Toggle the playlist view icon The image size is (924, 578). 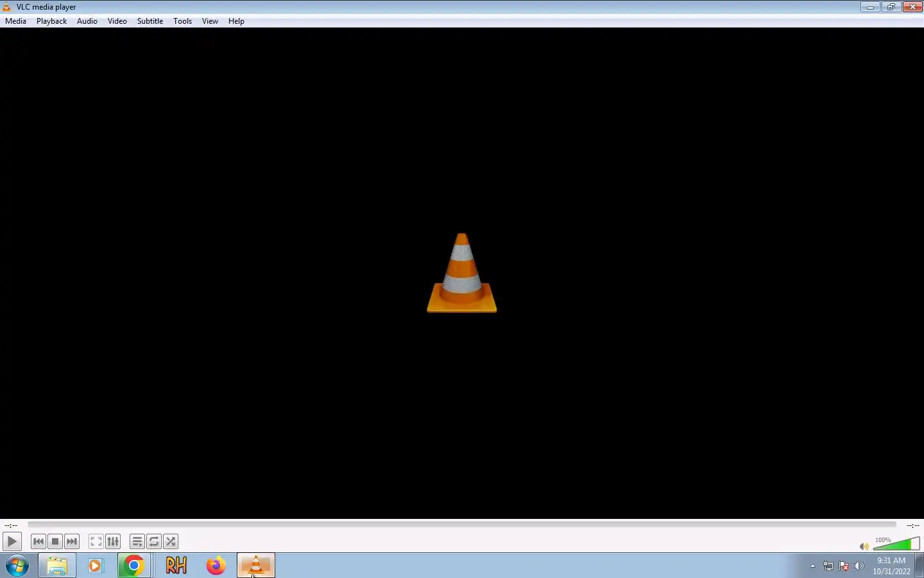137,541
